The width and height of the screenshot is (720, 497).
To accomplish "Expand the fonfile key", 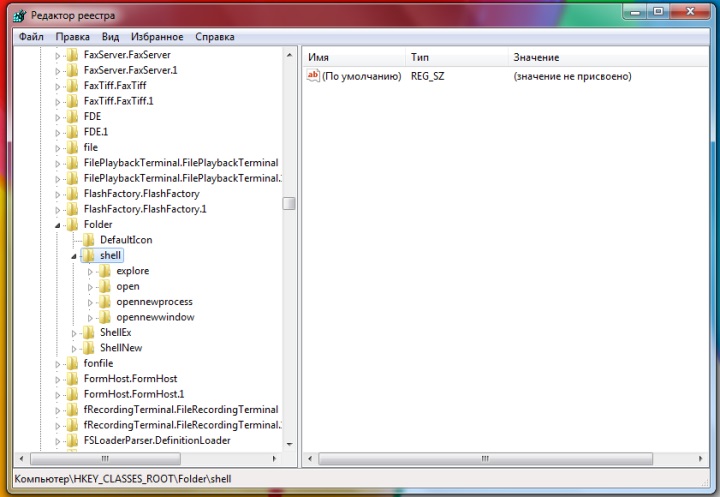I will [x=57, y=365].
